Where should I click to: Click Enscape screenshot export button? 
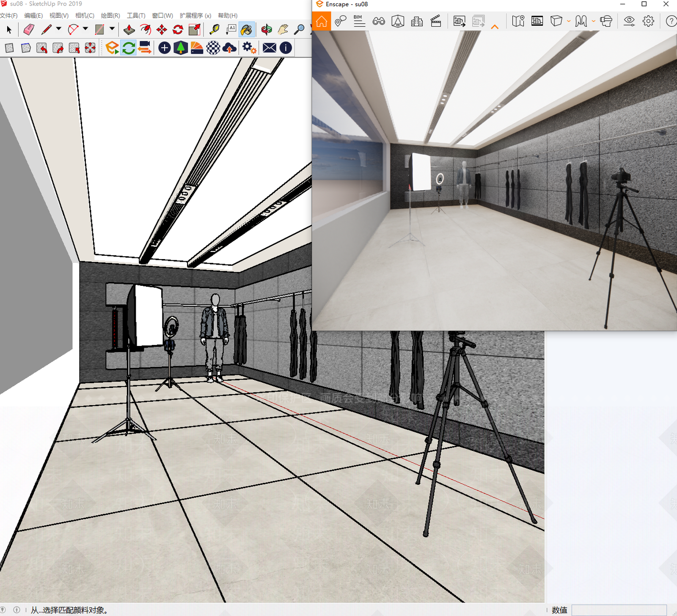click(x=459, y=21)
